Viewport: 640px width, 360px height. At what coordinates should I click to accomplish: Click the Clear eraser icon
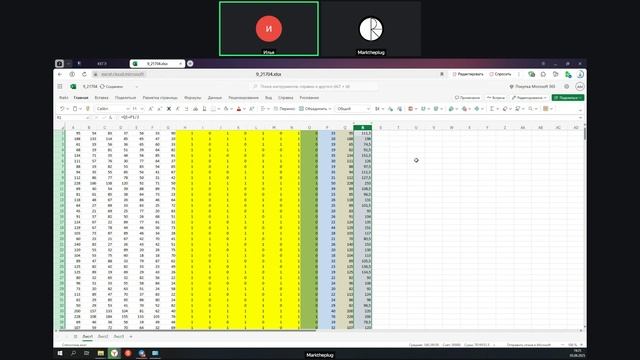pyautogui.click(x=506, y=109)
